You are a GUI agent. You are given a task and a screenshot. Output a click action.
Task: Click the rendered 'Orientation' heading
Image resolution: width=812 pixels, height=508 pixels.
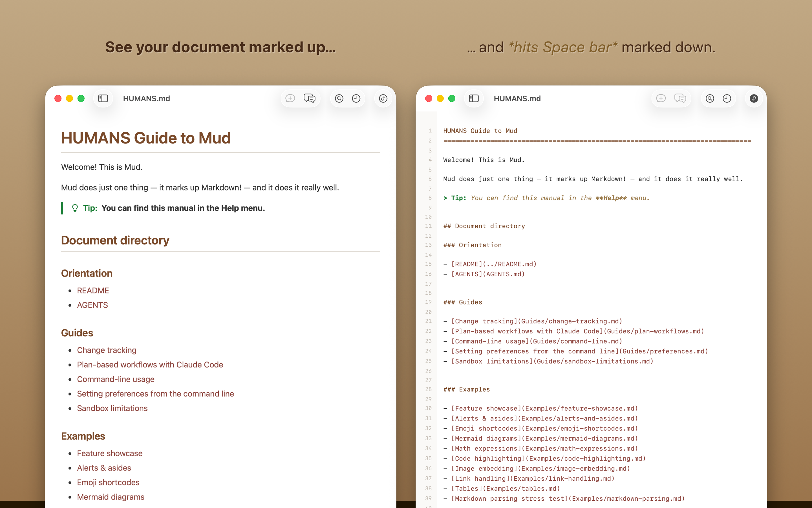pos(87,273)
